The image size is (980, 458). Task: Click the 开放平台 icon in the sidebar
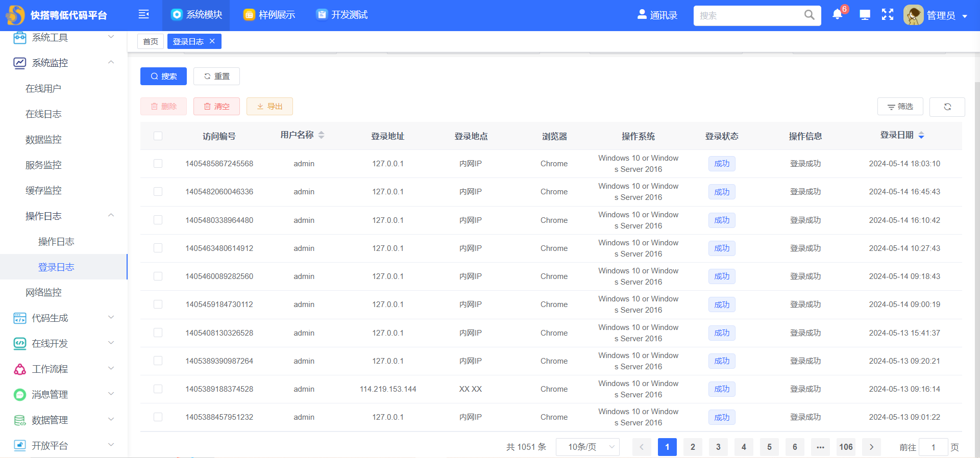[20, 446]
